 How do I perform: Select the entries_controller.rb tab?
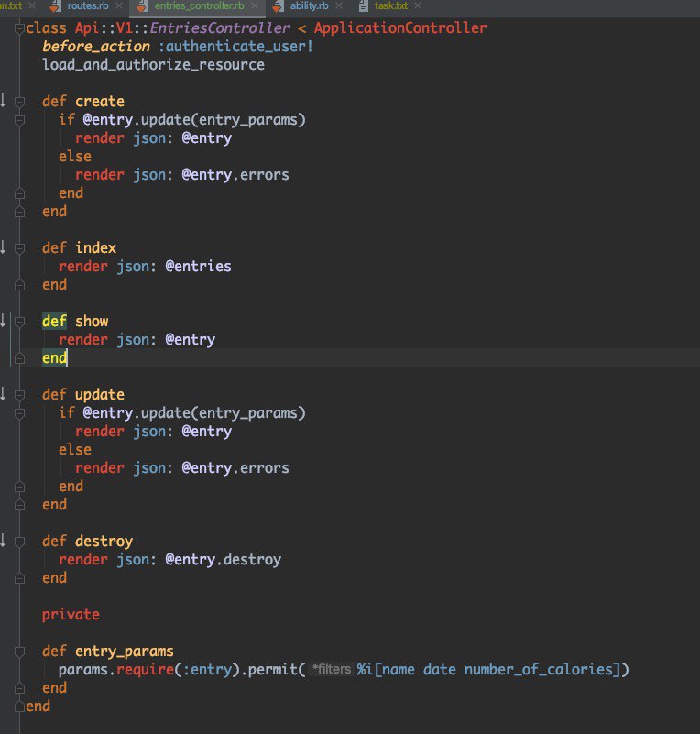(x=200, y=6)
